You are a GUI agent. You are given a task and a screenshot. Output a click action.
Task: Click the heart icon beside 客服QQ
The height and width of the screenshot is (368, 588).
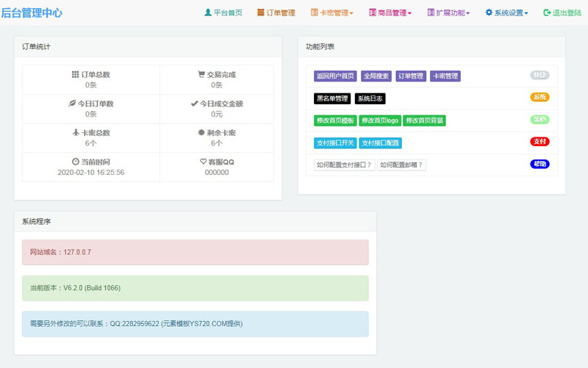click(204, 162)
